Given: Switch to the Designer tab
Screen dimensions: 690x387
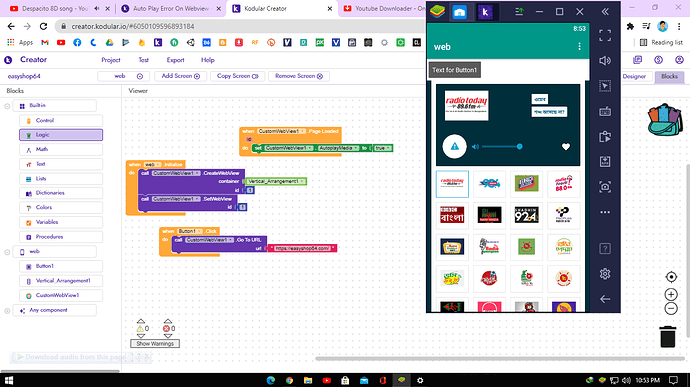Looking at the screenshot, I should (634, 76).
